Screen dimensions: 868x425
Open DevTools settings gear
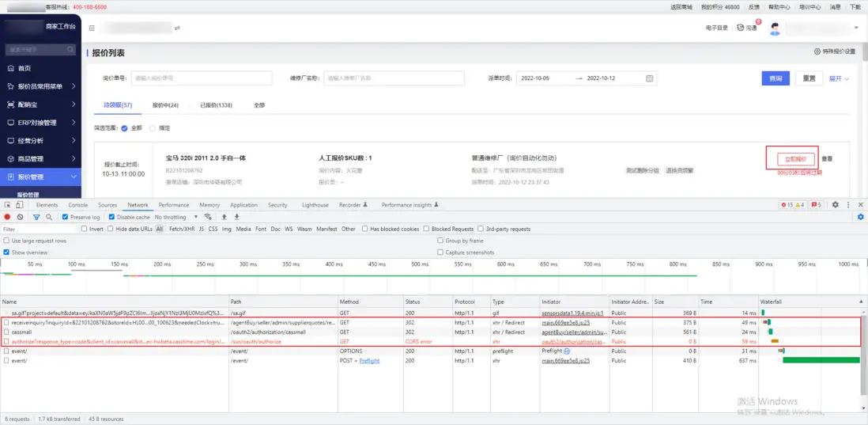click(x=836, y=205)
